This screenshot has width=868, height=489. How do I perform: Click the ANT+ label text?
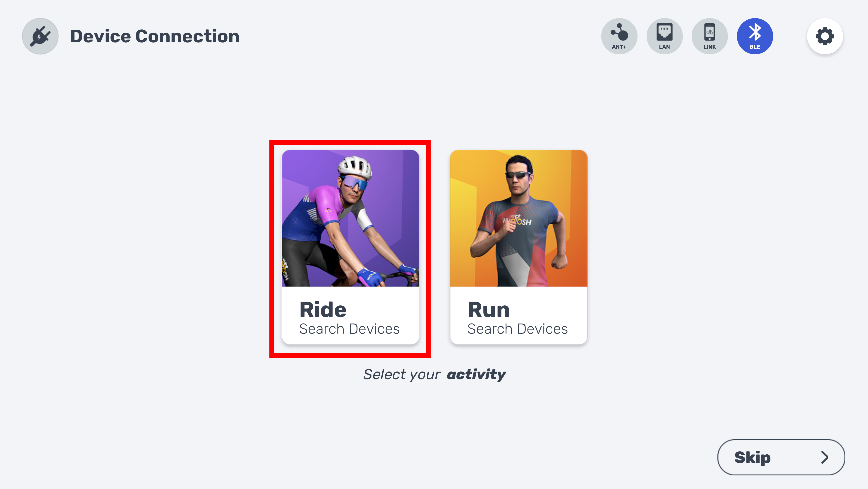point(619,47)
